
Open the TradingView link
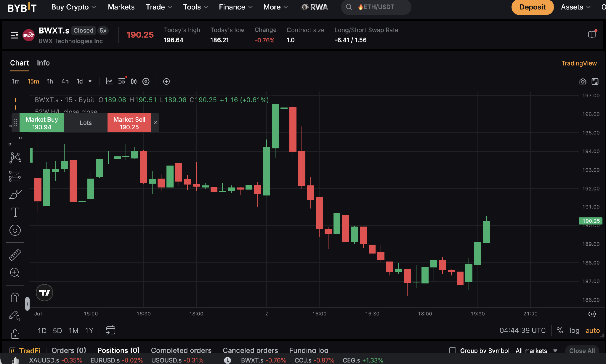coord(579,63)
